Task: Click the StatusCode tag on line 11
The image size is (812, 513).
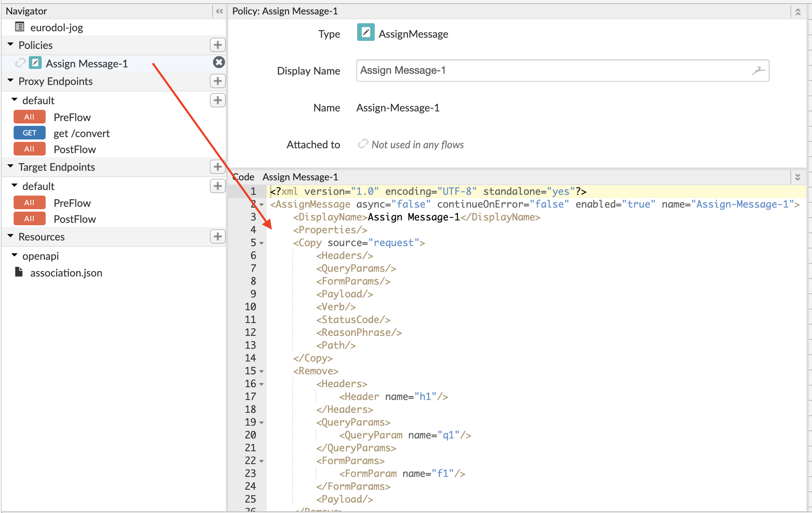Action: coord(353,320)
